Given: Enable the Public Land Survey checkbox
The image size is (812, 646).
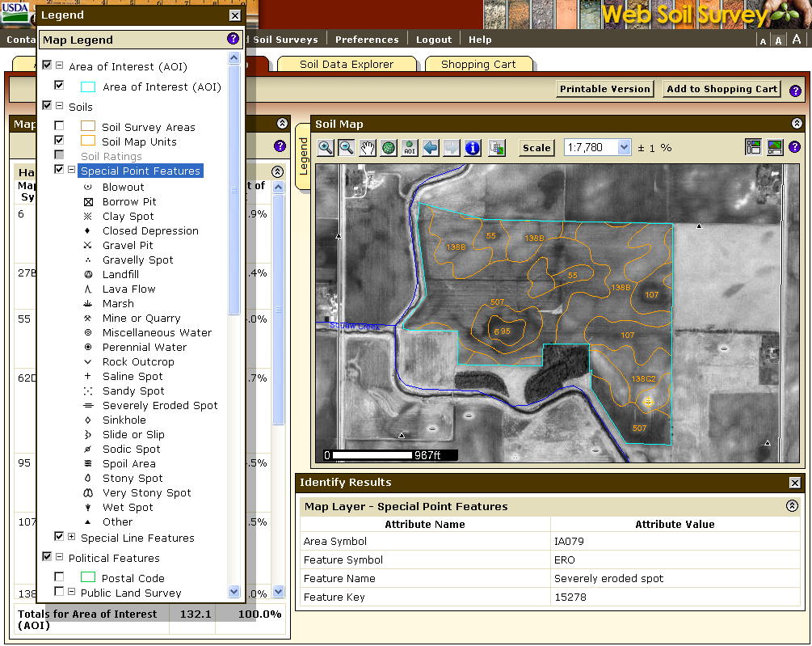Looking at the screenshot, I should (59, 591).
